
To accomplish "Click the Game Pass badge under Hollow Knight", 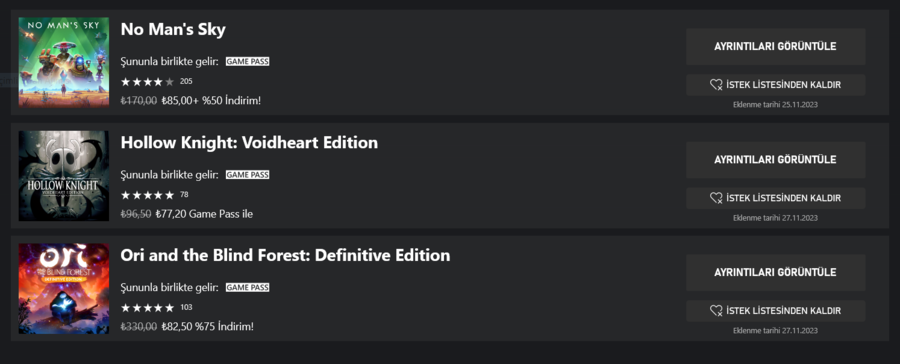I will (247, 175).
